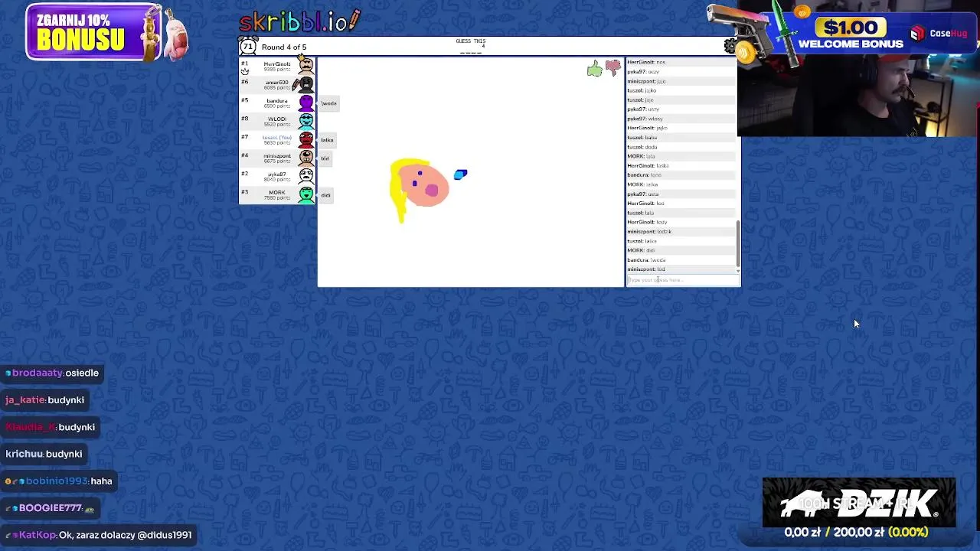Click stream chat message 'bobinio1993: haha'
The height and width of the screenshot is (551, 980).
point(59,481)
